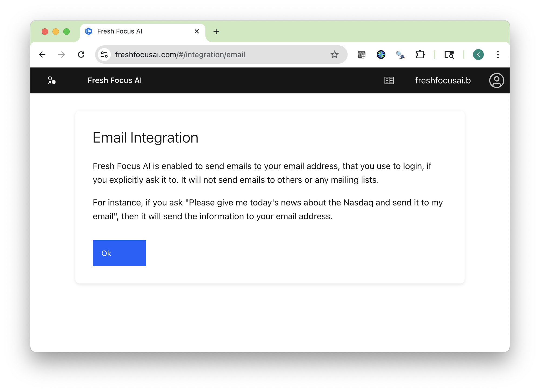
Task: Select the user-share icon left of Fresh Focus AI
Action: [51, 80]
